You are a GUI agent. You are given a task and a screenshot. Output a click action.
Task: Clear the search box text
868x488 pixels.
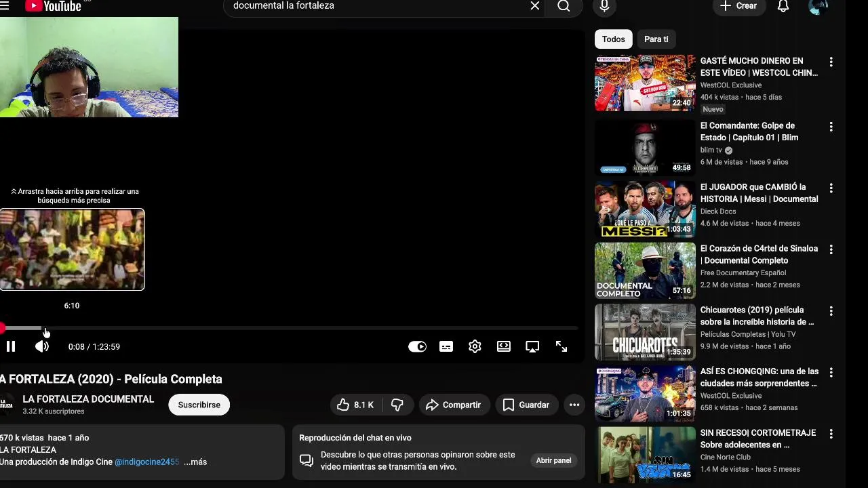535,6
